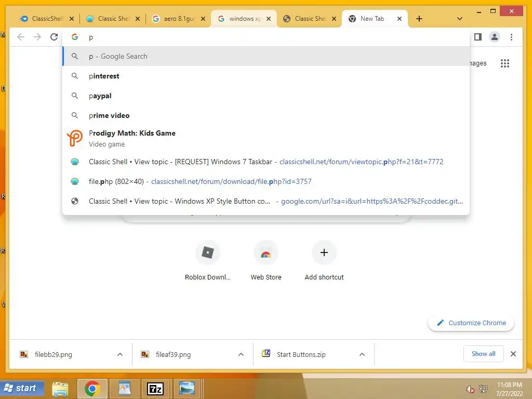Close the New Tab tab
The width and height of the screenshot is (532, 399).
coord(400,19)
